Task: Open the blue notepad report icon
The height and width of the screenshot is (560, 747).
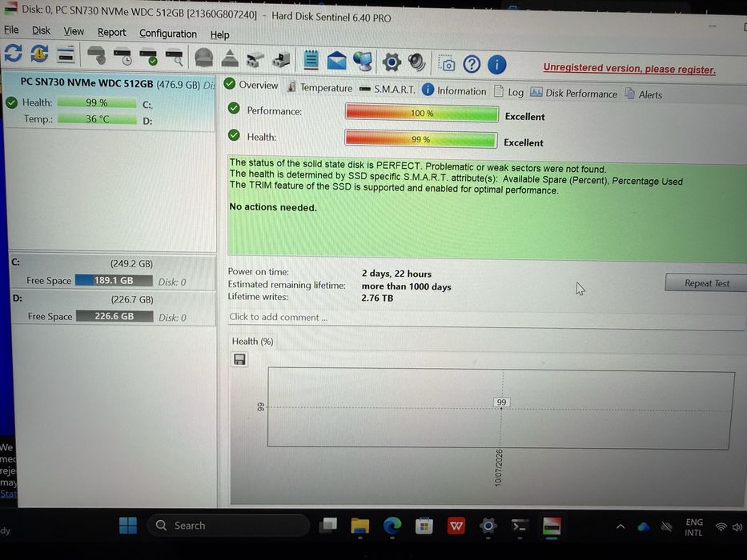Action: pyautogui.click(x=311, y=60)
